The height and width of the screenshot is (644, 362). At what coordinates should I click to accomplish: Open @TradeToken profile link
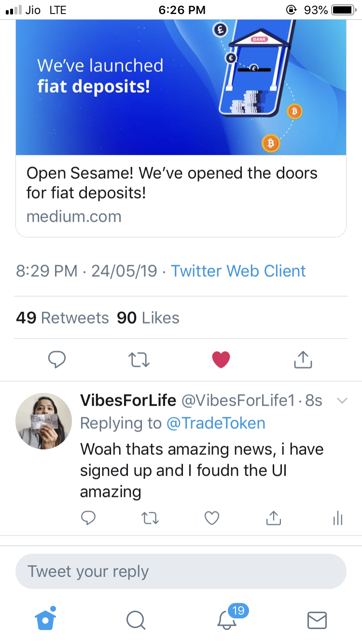[216, 423]
